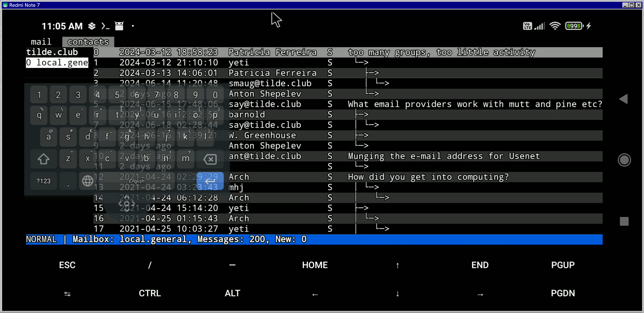The image size is (644, 313).
Task: Switch to ?123 symbols layout
Action: (44, 181)
